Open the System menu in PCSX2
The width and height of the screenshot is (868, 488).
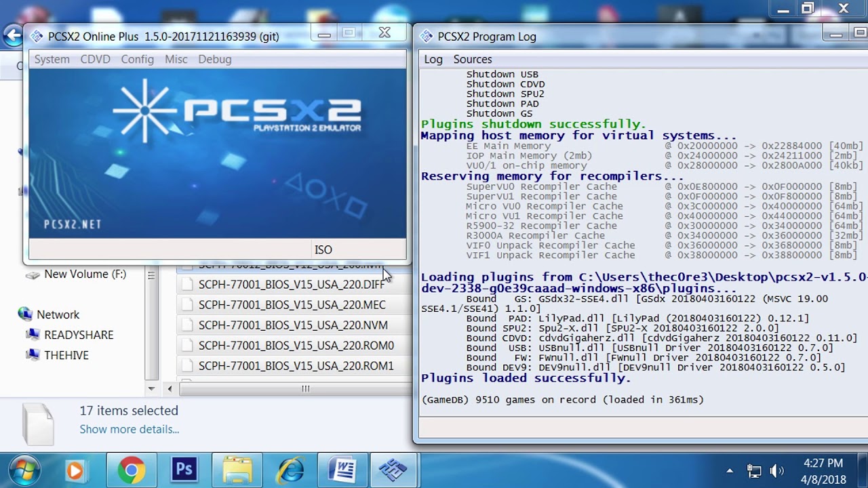tap(52, 59)
